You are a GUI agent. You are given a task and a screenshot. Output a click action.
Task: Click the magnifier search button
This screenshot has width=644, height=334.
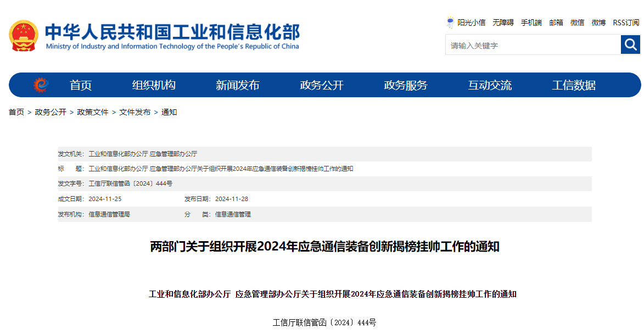[630, 44]
